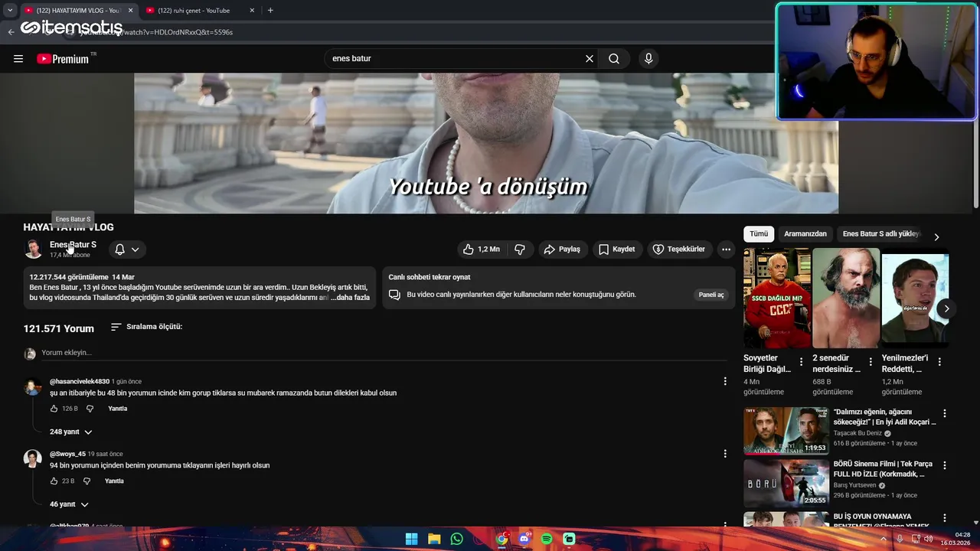Open Spotify from taskbar

click(547, 539)
